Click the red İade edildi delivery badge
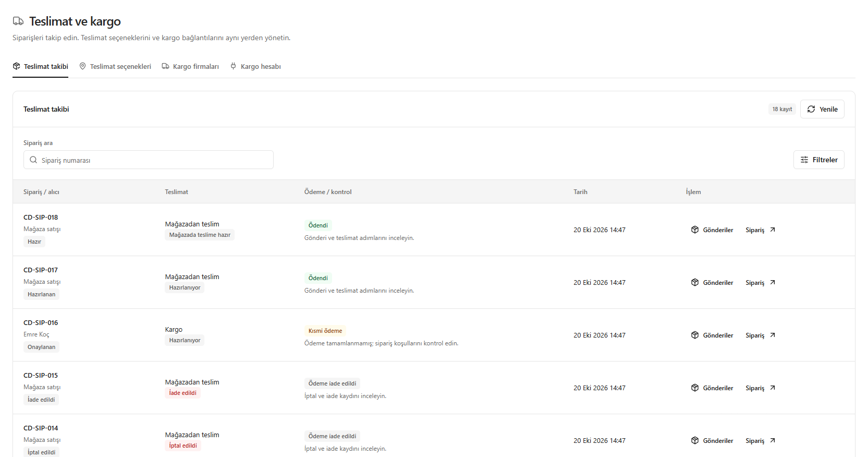 click(182, 393)
